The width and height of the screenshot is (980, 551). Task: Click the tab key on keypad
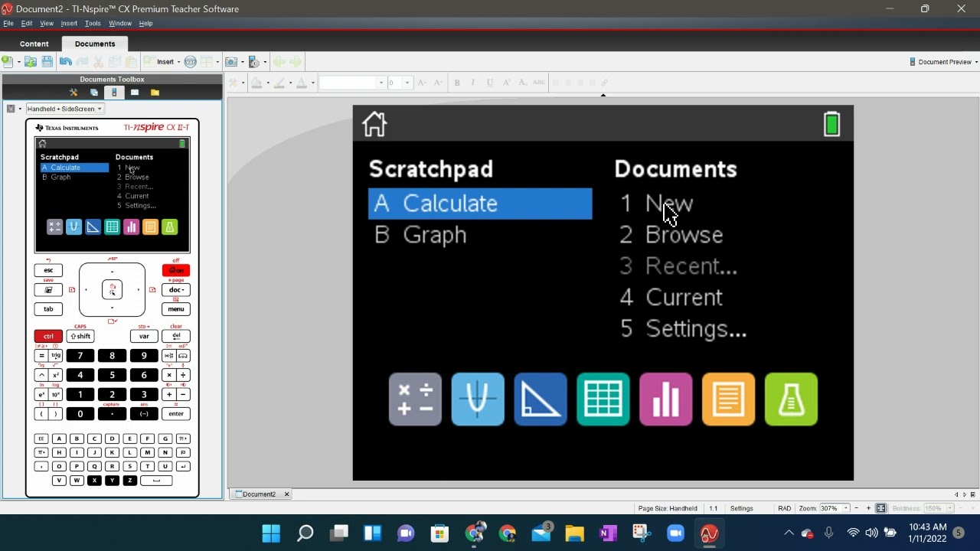click(x=48, y=309)
